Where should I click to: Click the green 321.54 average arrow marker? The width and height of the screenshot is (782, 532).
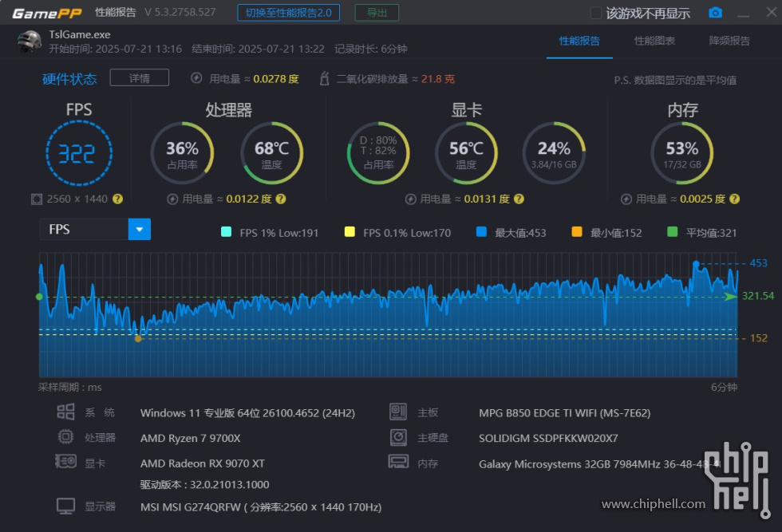coord(731,297)
